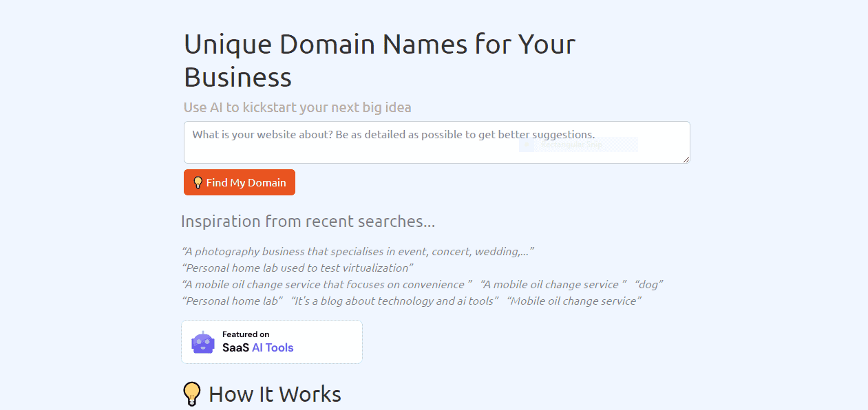868x410 pixels.
Task: Pick the blog about technology and ai tools search
Action: click(395, 301)
